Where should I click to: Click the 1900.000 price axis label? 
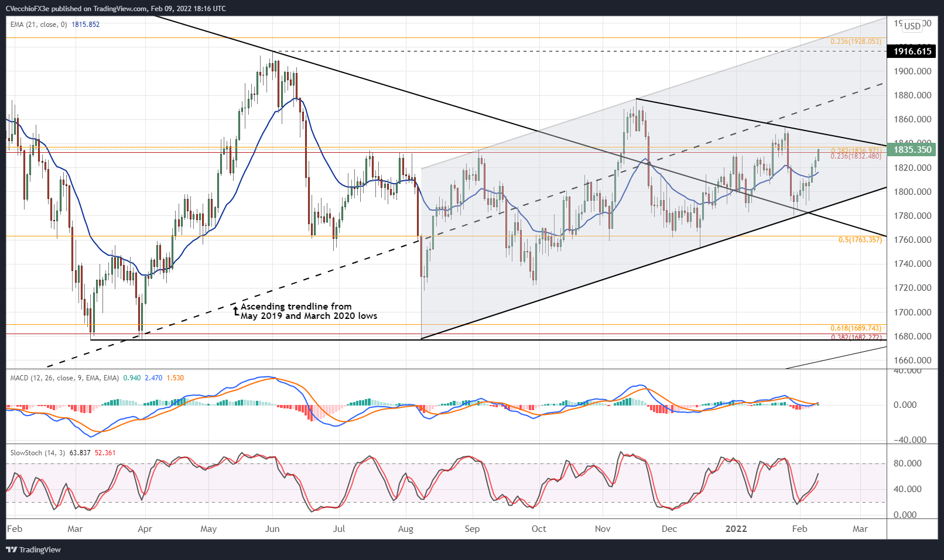tap(912, 71)
